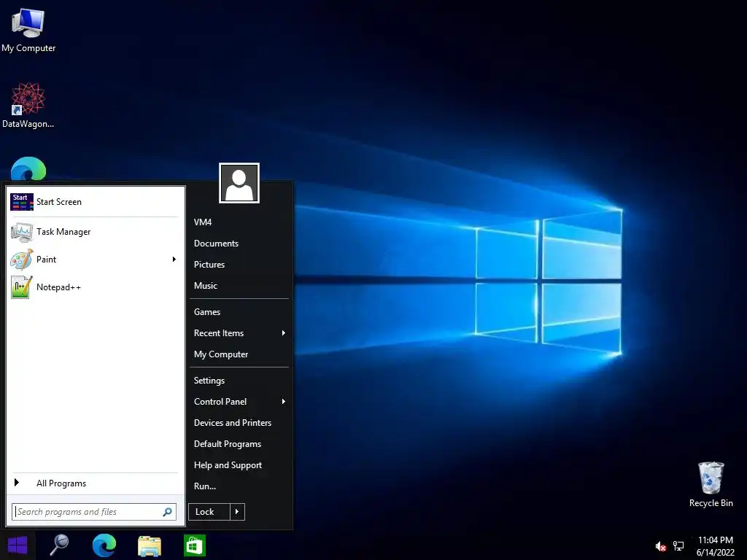
Task: Launch Task Manager icon from start menu
Action: click(x=22, y=232)
